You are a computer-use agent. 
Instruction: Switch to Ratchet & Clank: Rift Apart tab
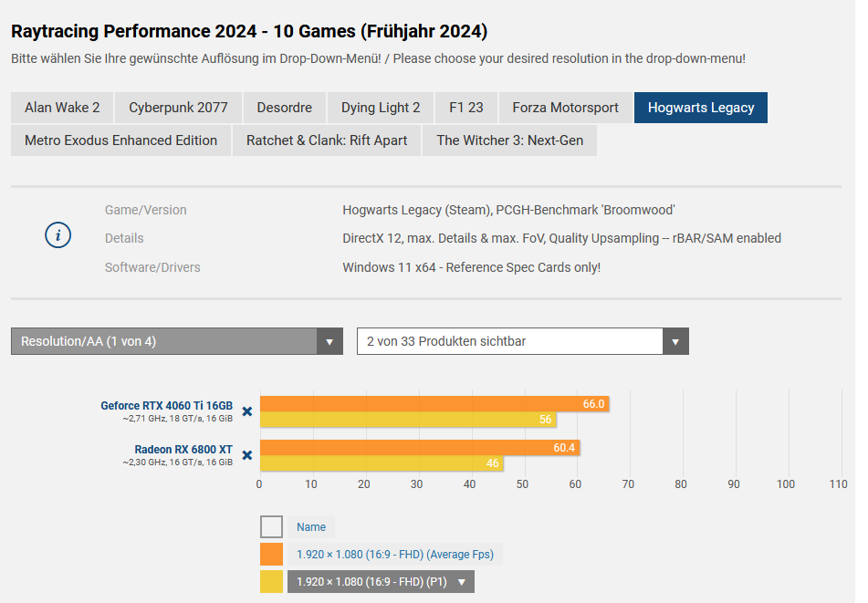coord(327,140)
